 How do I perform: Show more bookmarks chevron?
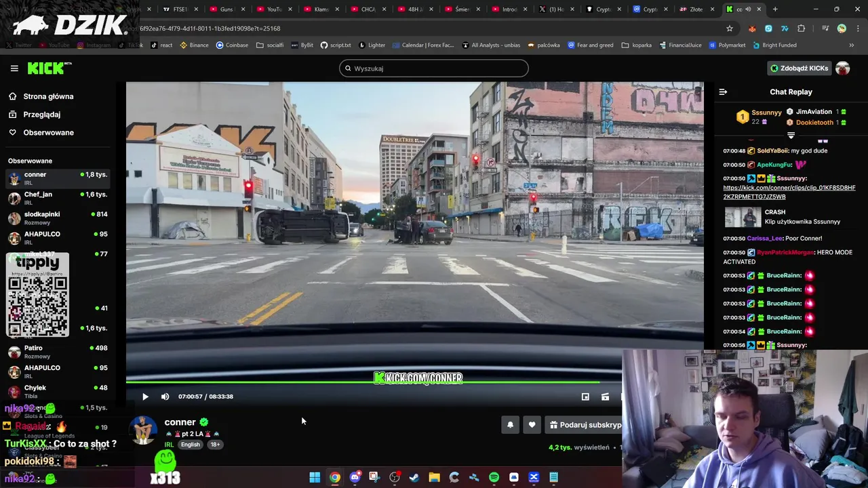click(x=852, y=45)
